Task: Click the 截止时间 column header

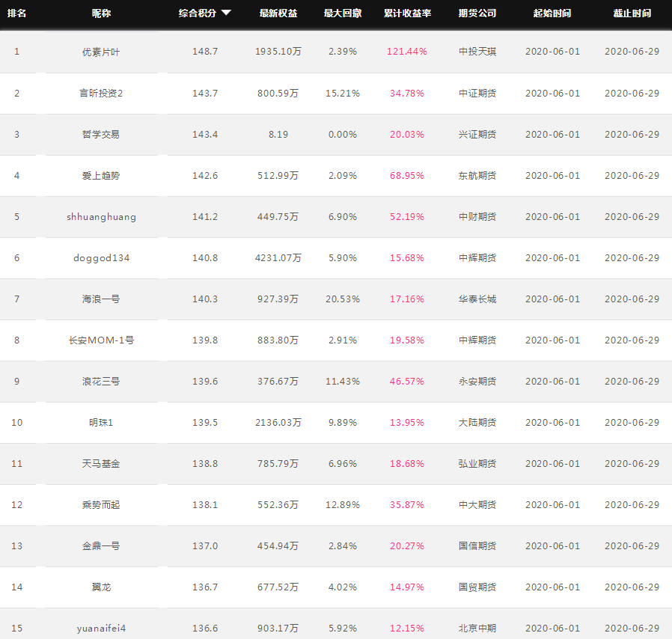Action: pyautogui.click(x=632, y=13)
